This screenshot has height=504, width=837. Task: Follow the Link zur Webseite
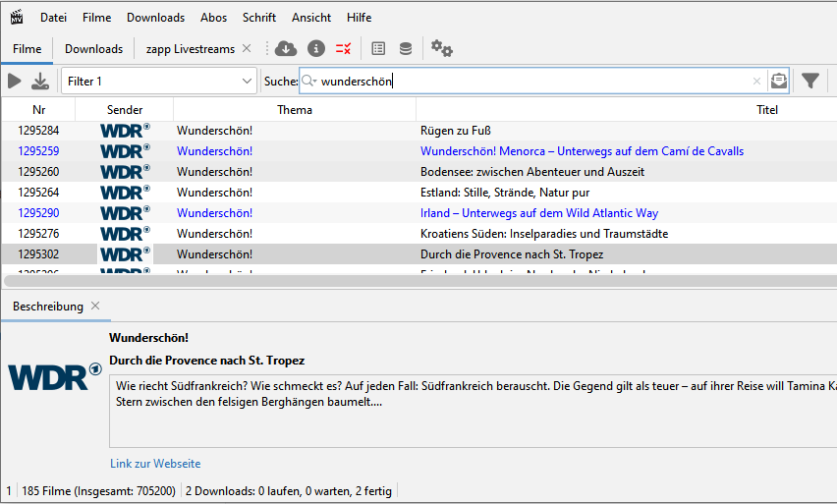[x=155, y=464]
